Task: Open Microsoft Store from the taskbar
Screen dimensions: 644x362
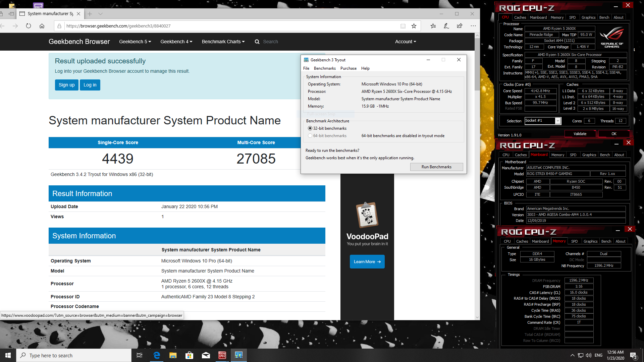Action: [x=190, y=355]
